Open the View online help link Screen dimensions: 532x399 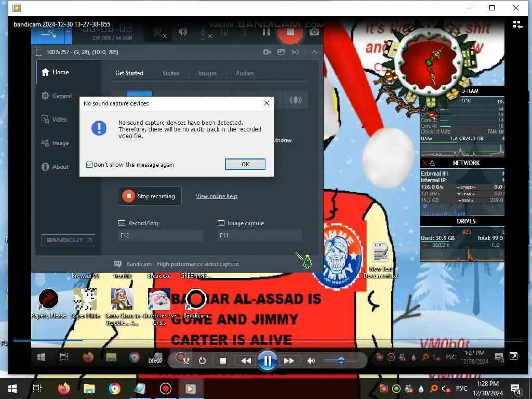[x=217, y=196]
